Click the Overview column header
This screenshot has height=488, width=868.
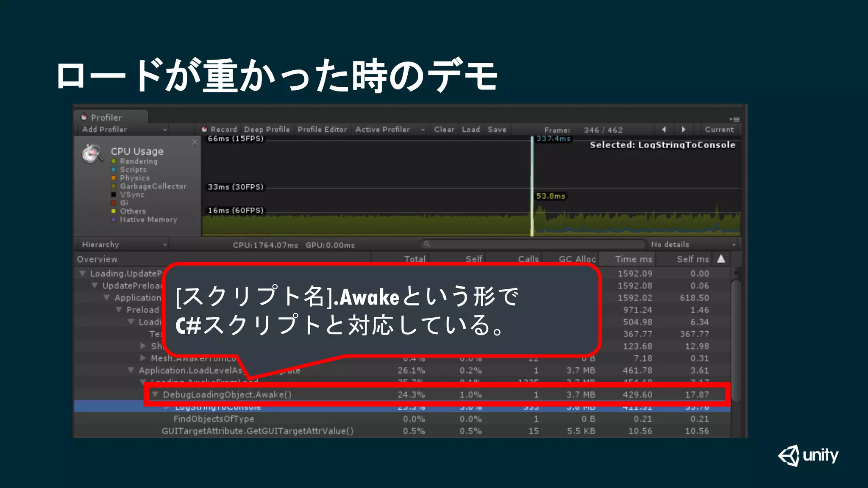coord(223,259)
